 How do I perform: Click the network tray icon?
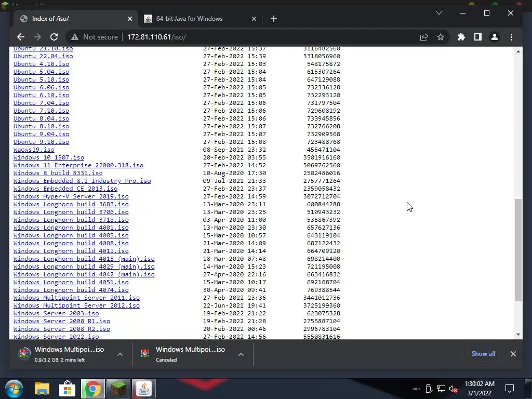coord(441,389)
